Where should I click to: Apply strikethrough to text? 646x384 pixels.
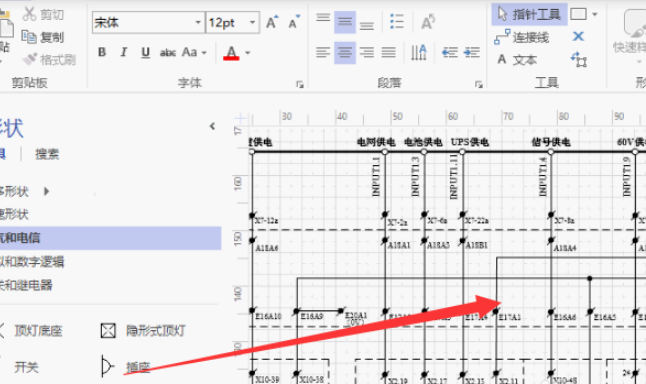click(x=168, y=53)
